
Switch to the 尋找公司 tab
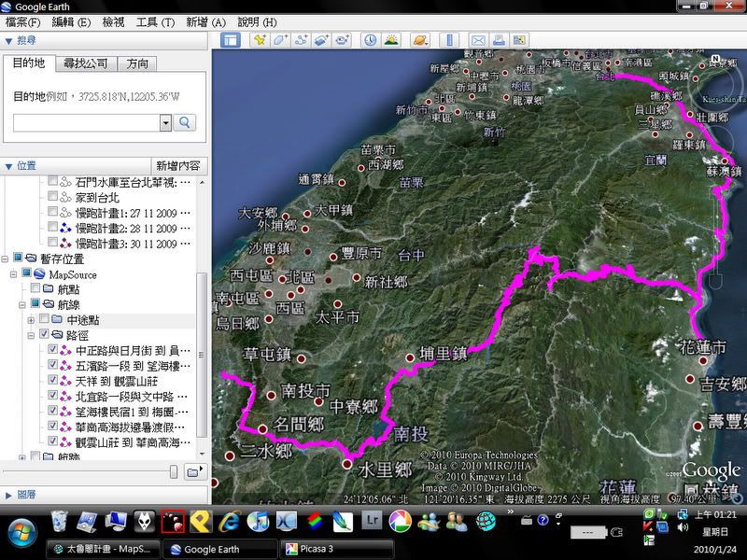[x=86, y=63]
